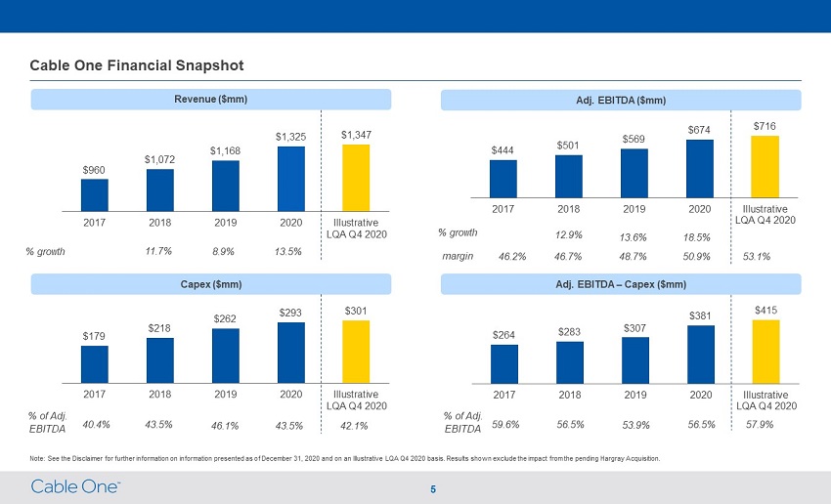The height and width of the screenshot is (504, 831).
Task: Select the 53.1% margin value
Action: click(x=757, y=257)
